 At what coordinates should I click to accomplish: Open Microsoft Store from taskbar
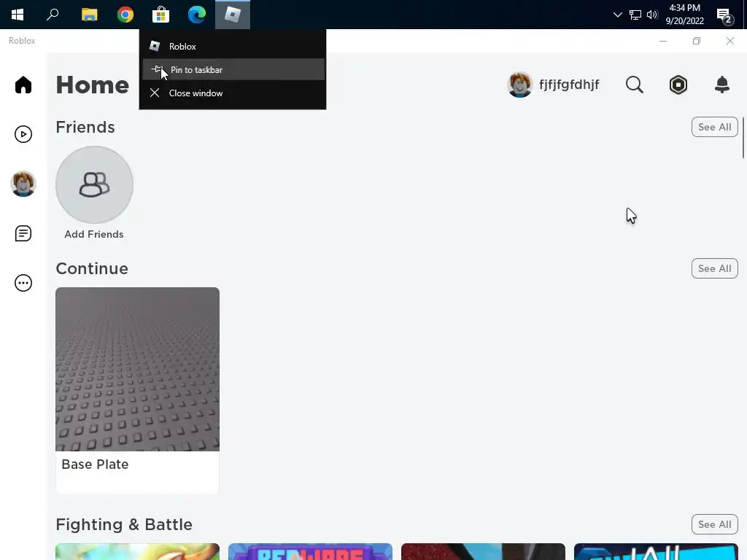point(160,15)
